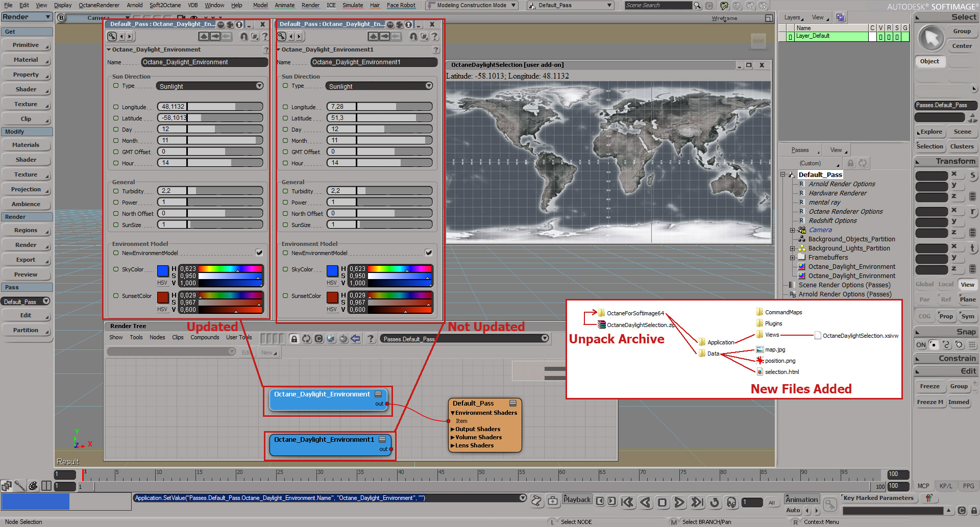Open the Render module dropdown
The image size is (980, 527).
coord(27,17)
